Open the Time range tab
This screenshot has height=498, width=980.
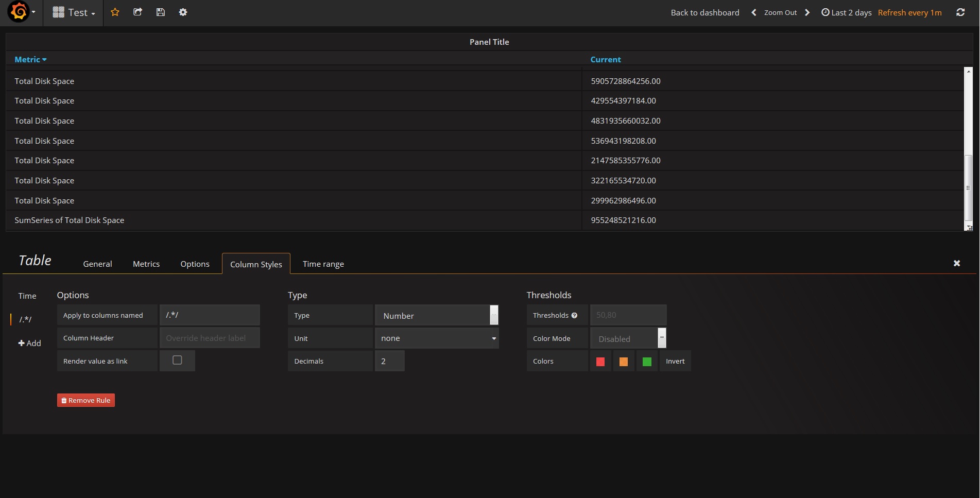323,264
